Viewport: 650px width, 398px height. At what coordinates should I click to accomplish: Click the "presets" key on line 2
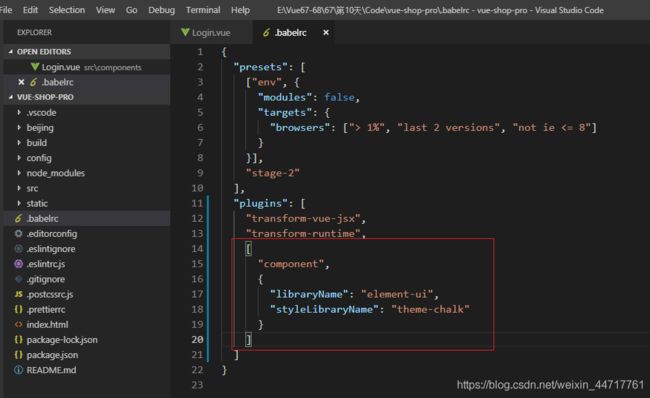[x=261, y=67]
